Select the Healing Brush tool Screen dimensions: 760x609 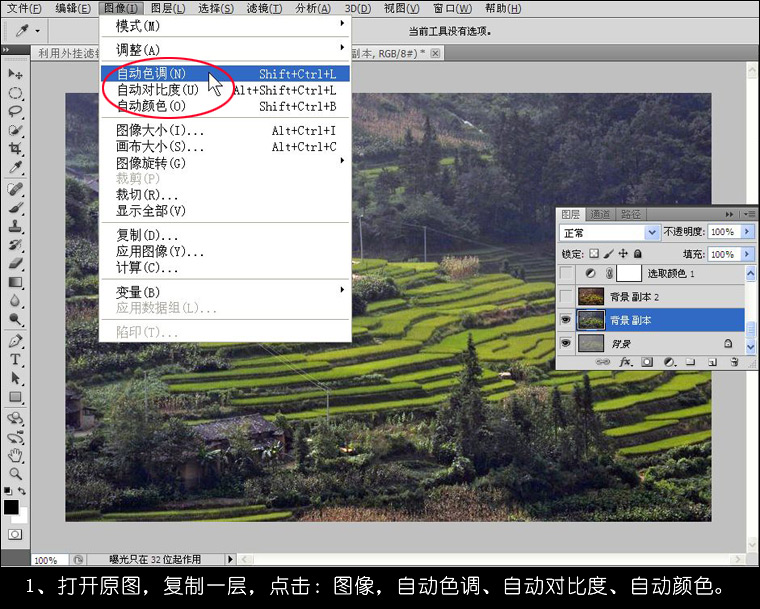coord(15,189)
